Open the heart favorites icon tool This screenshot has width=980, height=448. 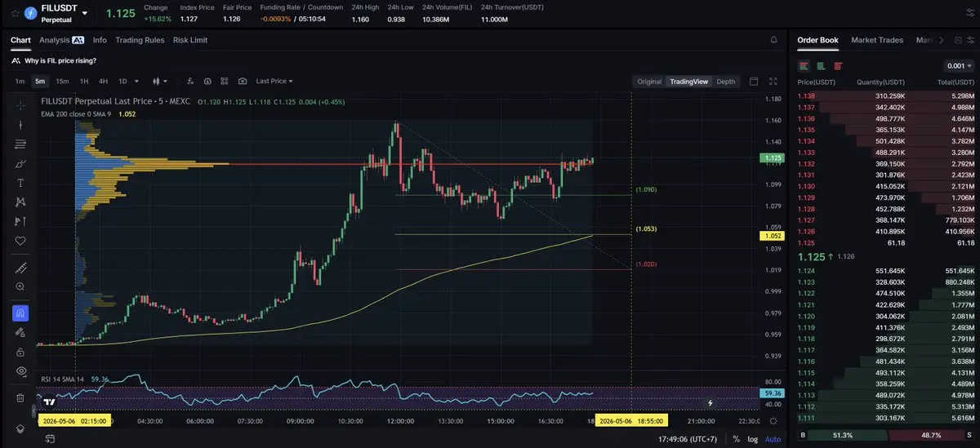point(20,241)
